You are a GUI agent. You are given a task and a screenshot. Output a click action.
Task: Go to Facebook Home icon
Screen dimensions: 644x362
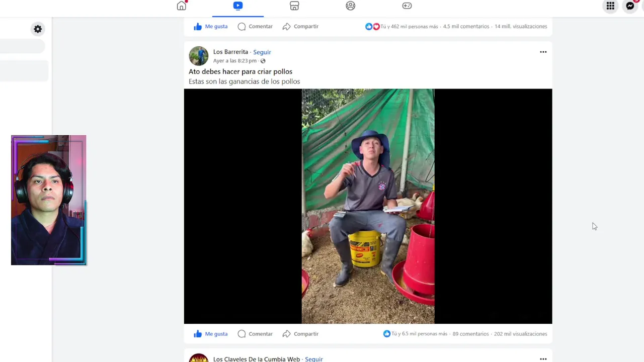(x=181, y=6)
